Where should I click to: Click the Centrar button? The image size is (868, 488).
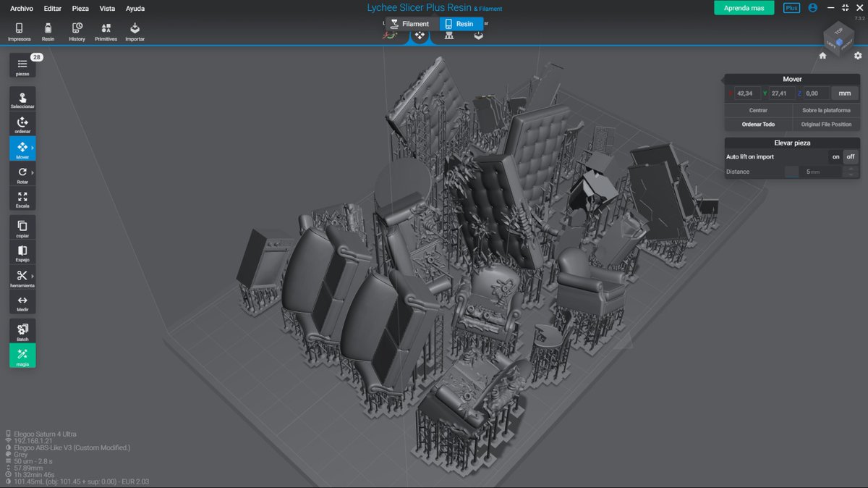tap(759, 110)
